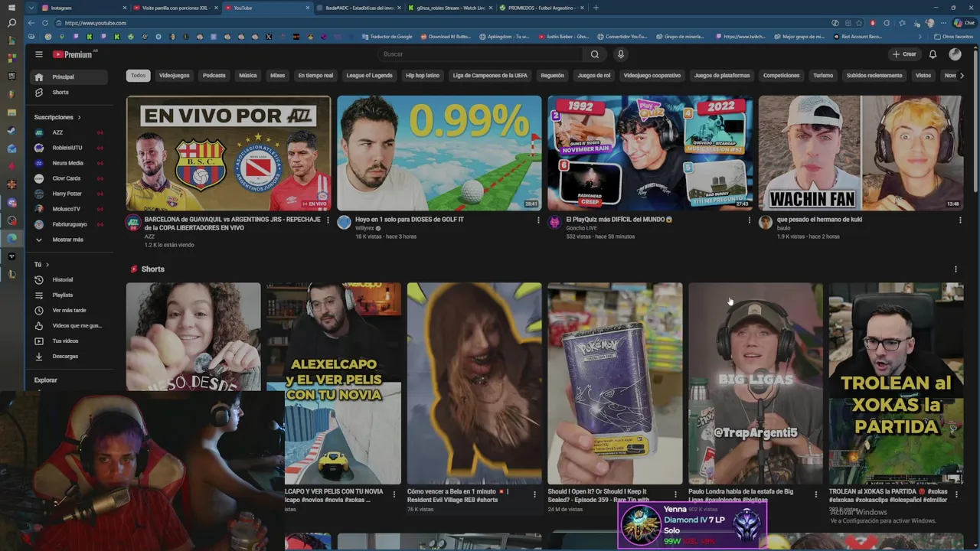Select the Videojuegos filter chip
Screen dimensions: 980x551
point(174,76)
